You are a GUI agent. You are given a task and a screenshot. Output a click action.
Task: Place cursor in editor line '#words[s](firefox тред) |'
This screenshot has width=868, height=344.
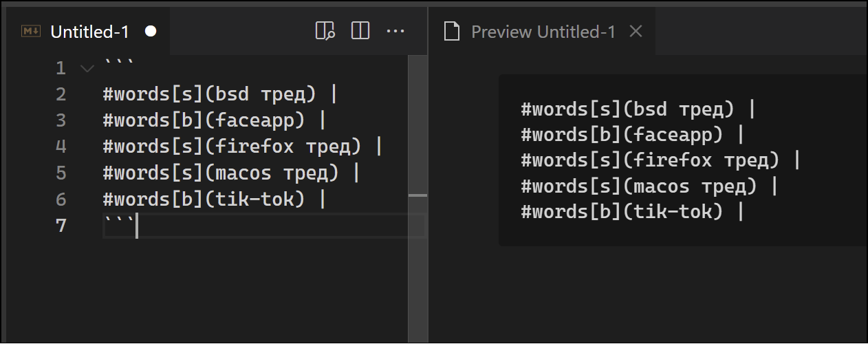click(242, 147)
